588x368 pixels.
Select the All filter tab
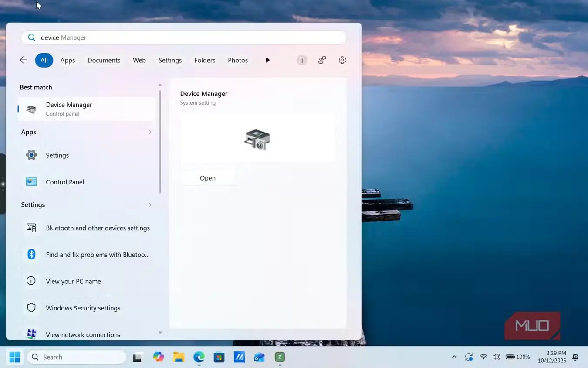(x=44, y=60)
